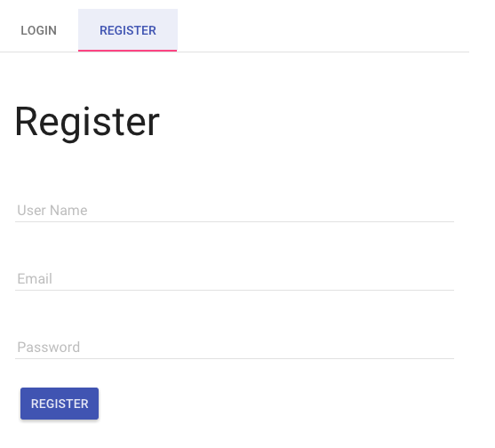Click the blue REGISTER button
The width and height of the screenshot is (495, 448).
click(60, 404)
